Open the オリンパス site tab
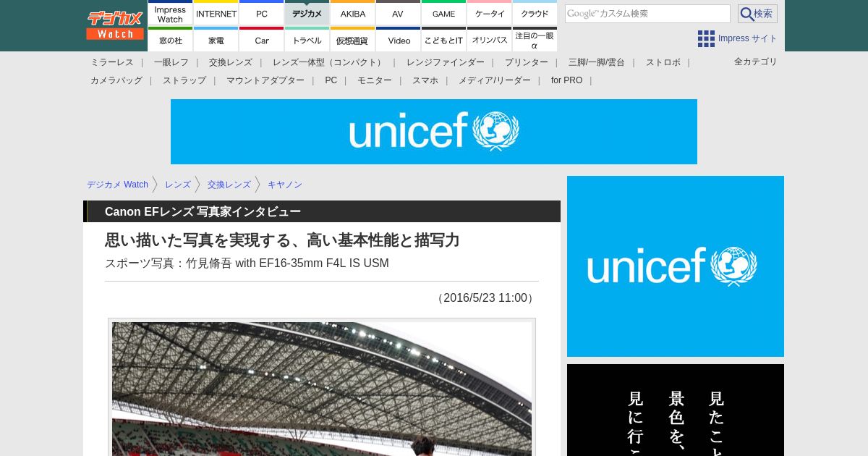 tap(490, 40)
